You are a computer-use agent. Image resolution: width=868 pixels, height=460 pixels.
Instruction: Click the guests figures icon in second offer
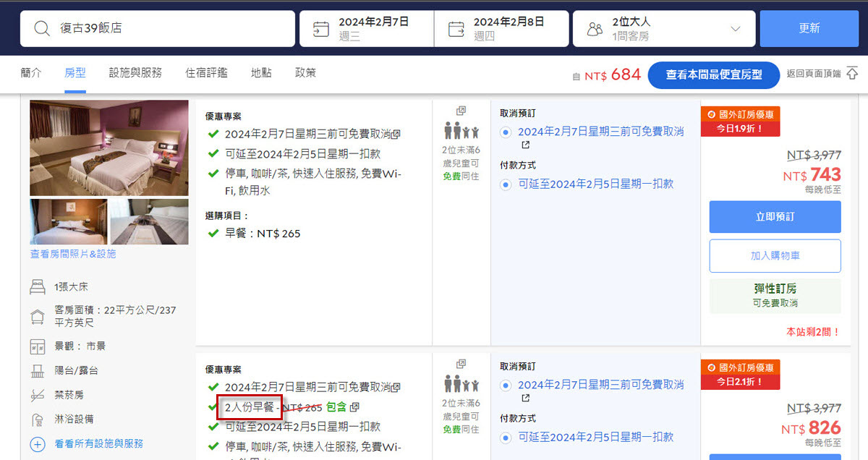pos(461,384)
